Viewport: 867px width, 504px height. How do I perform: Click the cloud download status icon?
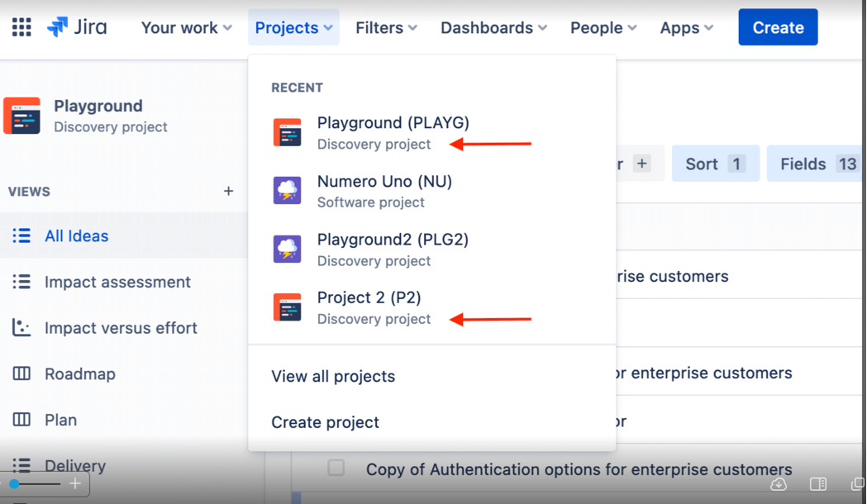778,484
